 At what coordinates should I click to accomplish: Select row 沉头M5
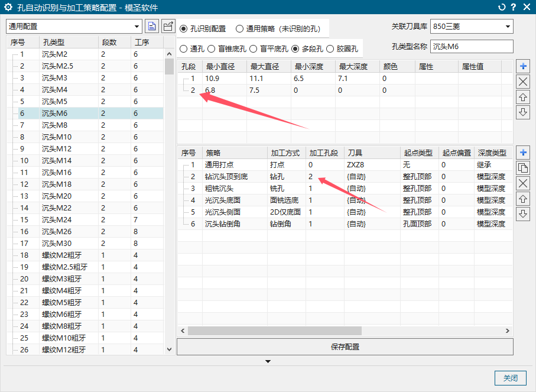click(x=85, y=102)
